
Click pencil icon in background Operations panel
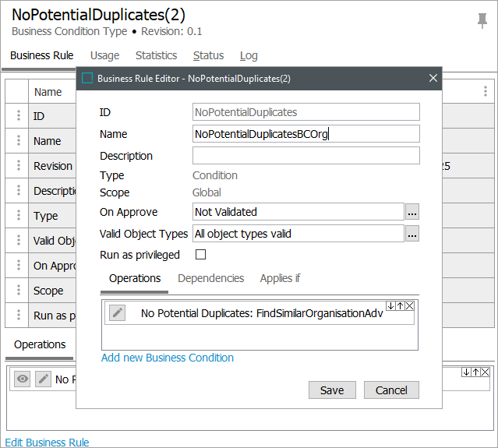tap(44, 379)
